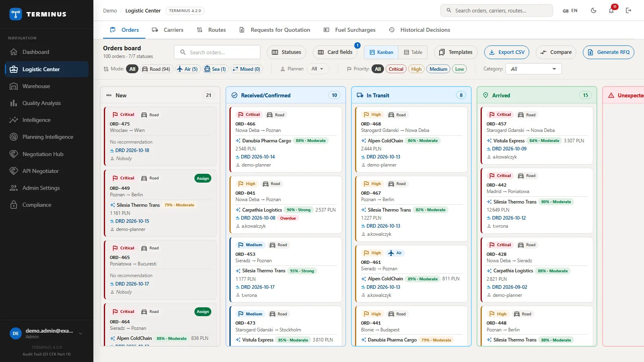644x362 pixels.
Task: Click the Terminus logo icon
Action: pyautogui.click(x=16, y=14)
